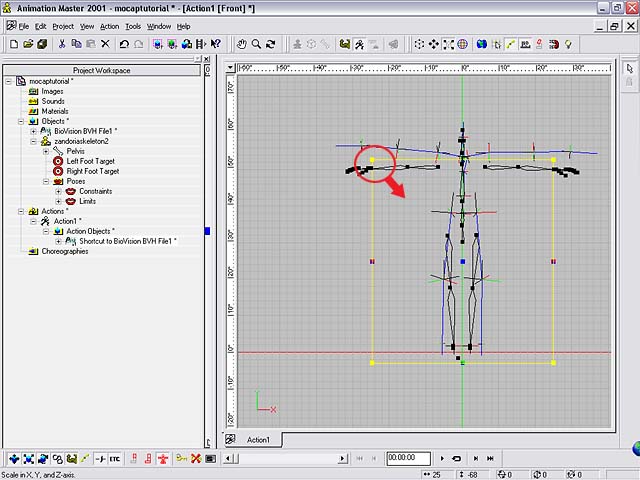Collapse the Objects tree node
The height and width of the screenshot is (480, 640).
22,121
